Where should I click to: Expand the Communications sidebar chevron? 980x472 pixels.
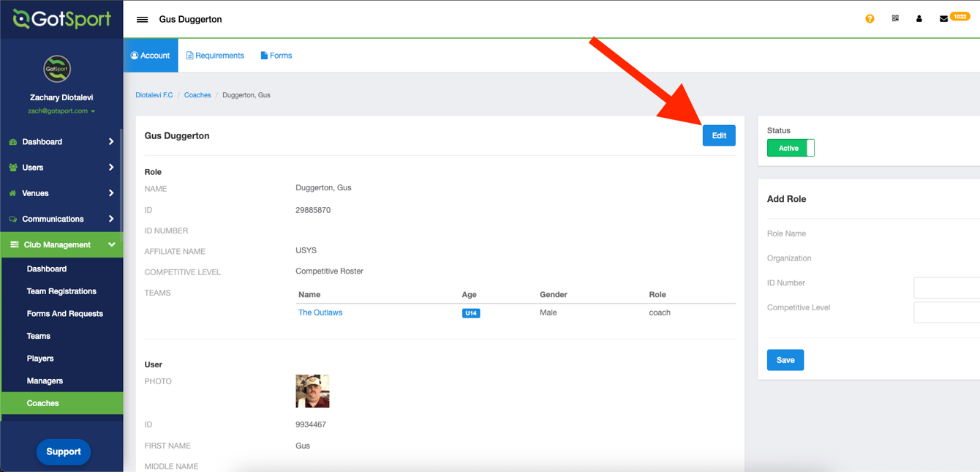pyautogui.click(x=111, y=219)
